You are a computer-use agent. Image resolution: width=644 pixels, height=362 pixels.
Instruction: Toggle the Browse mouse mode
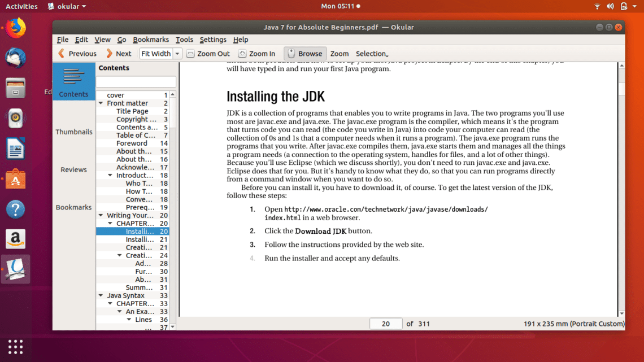point(304,54)
